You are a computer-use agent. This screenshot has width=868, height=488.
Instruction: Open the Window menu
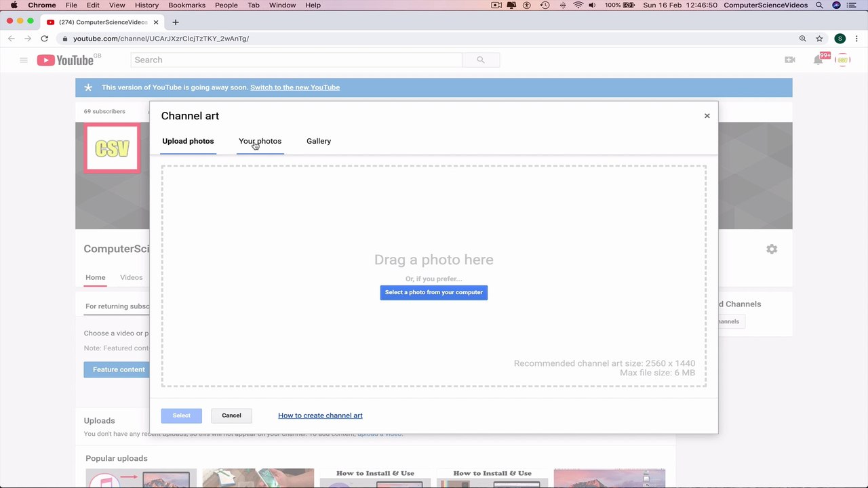tap(282, 5)
